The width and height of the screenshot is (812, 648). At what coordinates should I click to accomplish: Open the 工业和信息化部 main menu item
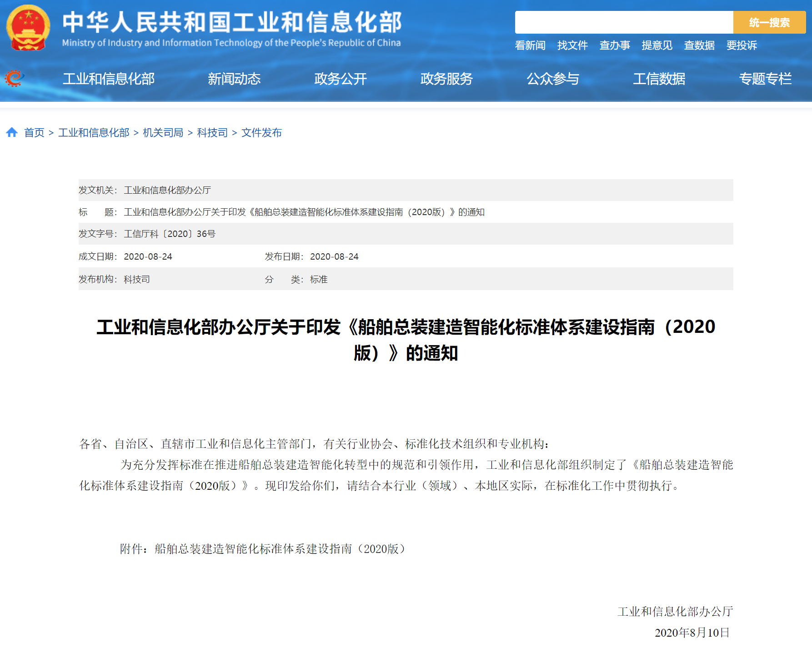pos(109,79)
